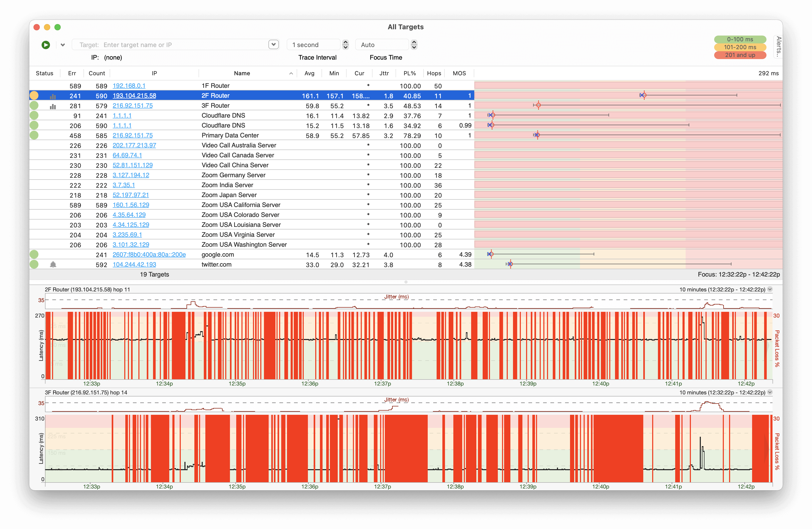Open 3F Router timeline 10 minutes dropdown
Screen dimensions: 812x529
770,392
